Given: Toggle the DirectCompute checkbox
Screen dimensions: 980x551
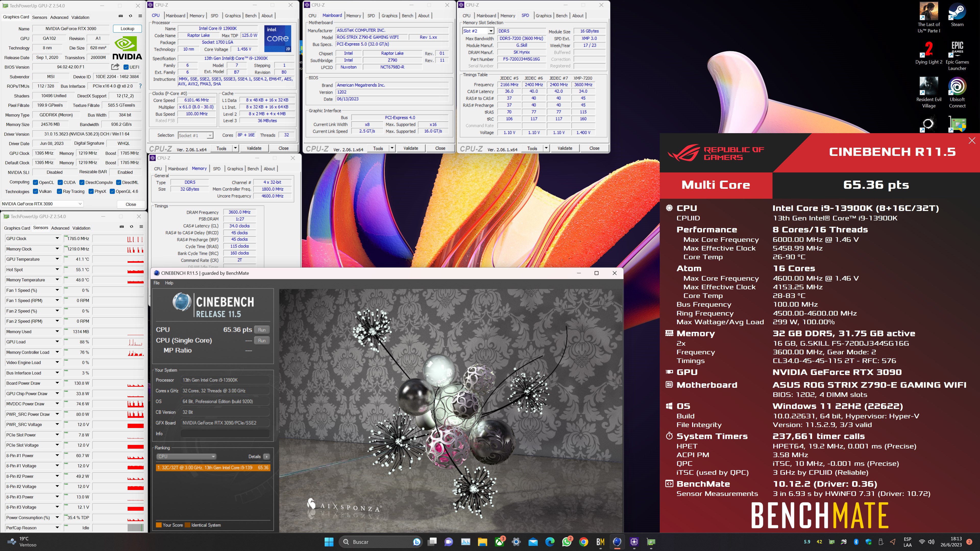Looking at the screenshot, I should click(82, 183).
